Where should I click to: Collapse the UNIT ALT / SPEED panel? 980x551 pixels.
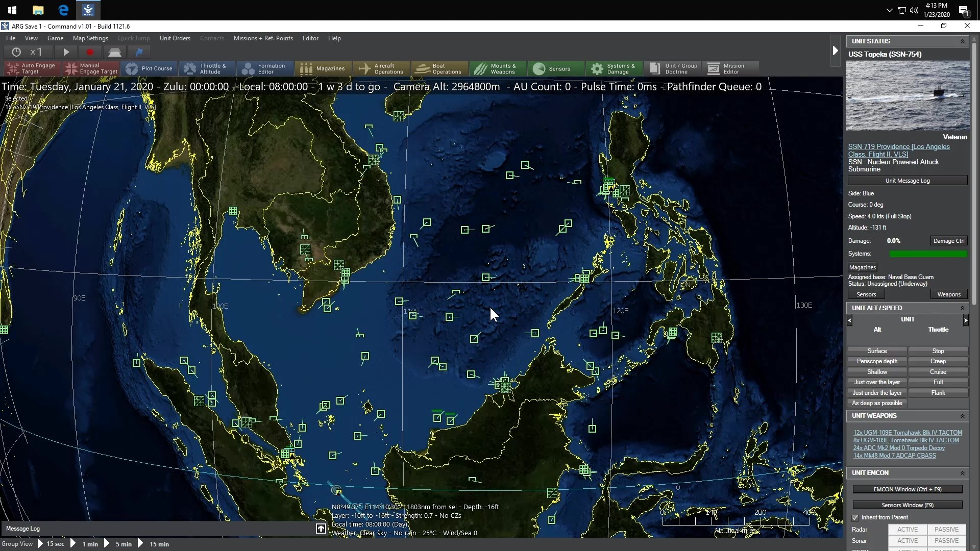963,308
